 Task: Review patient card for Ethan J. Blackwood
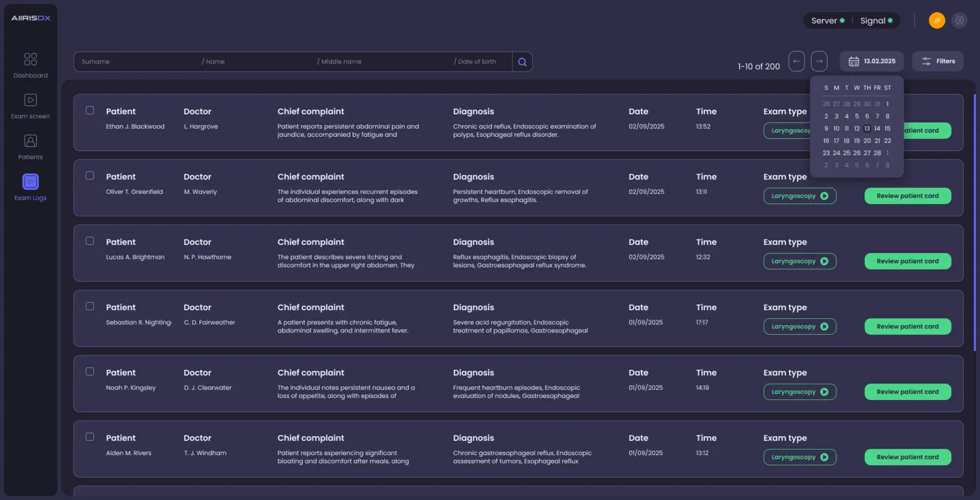tap(927, 131)
